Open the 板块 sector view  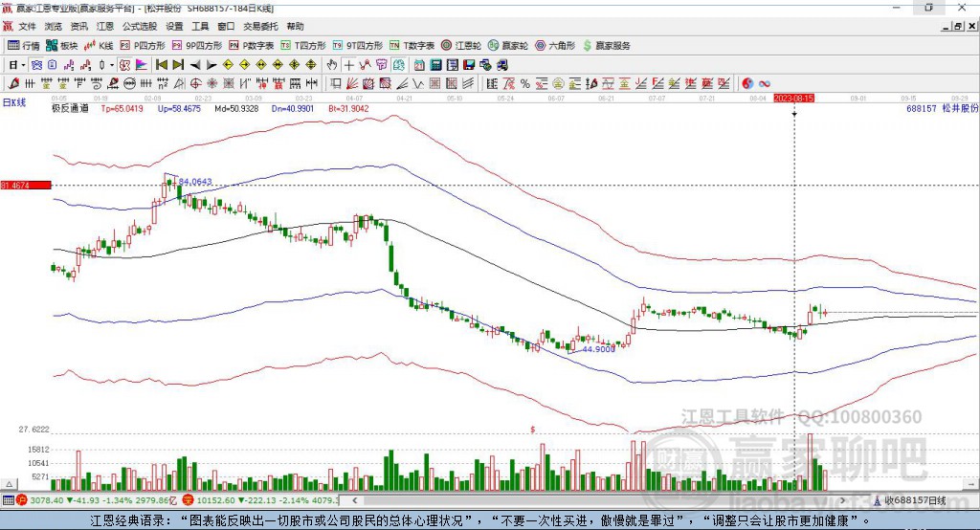[61, 46]
